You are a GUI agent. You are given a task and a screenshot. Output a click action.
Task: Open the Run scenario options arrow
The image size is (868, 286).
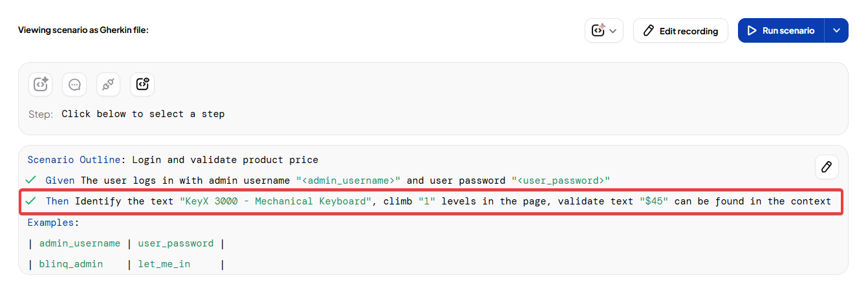click(x=836, y=30)
